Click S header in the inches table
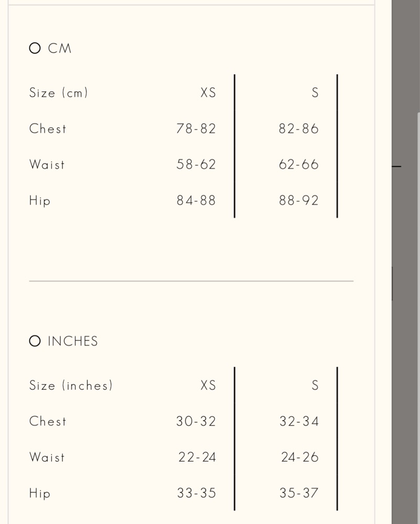The image size is (420, 524). pos(315,385)
